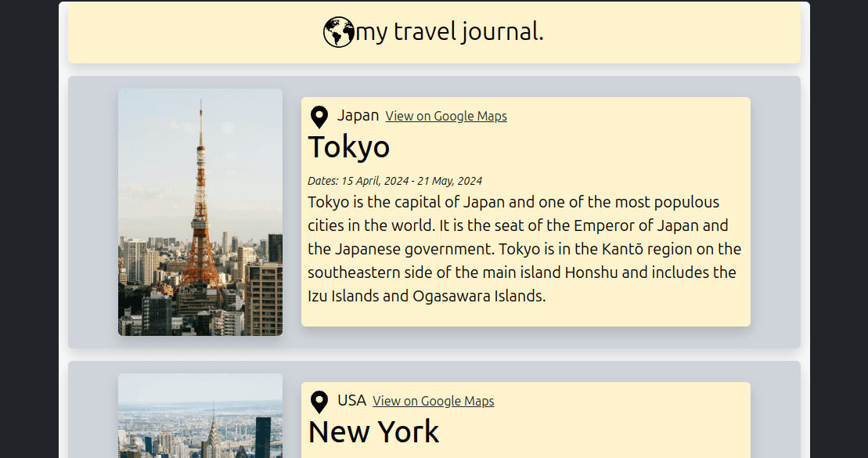Click the Japan country label

click(x=358, y=116)
